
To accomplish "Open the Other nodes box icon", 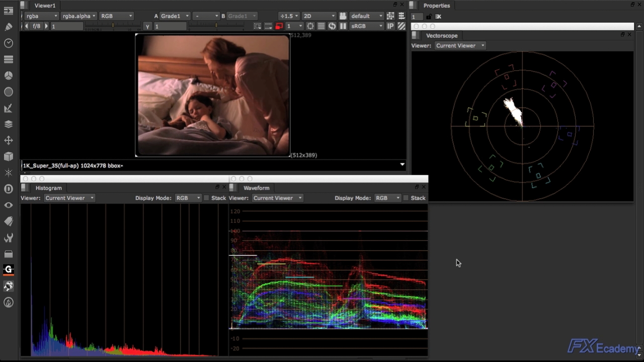I will click(9, 254).
